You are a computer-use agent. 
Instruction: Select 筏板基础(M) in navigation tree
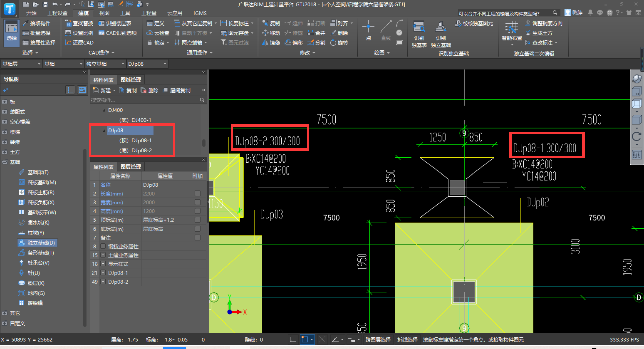(37, 182)
